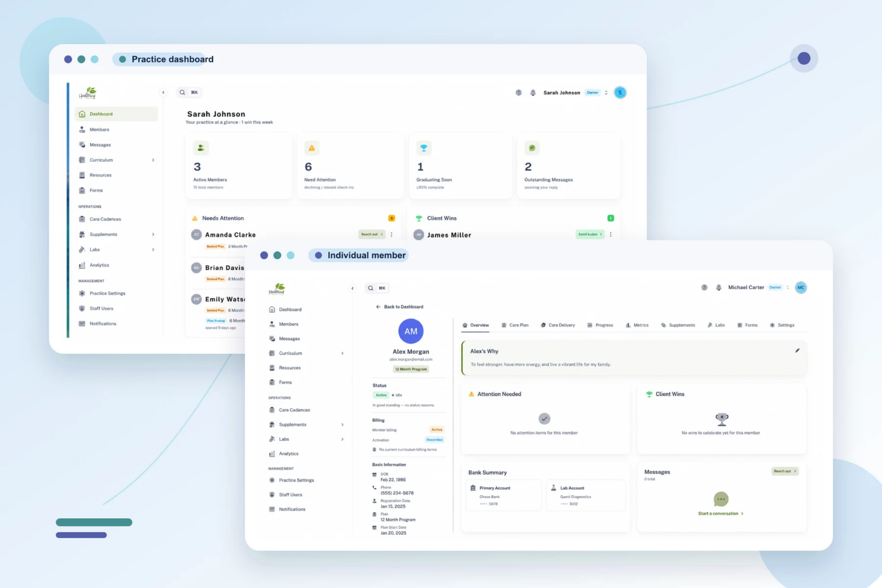Open more options for James Miller
This screenshot has height=588, width=882.
click(x=611, y=234)
